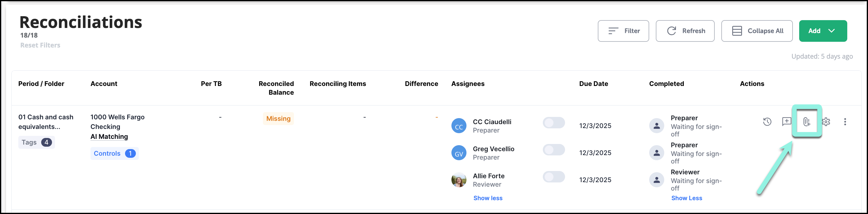Open the green Add dropdown

click(823, 31)
